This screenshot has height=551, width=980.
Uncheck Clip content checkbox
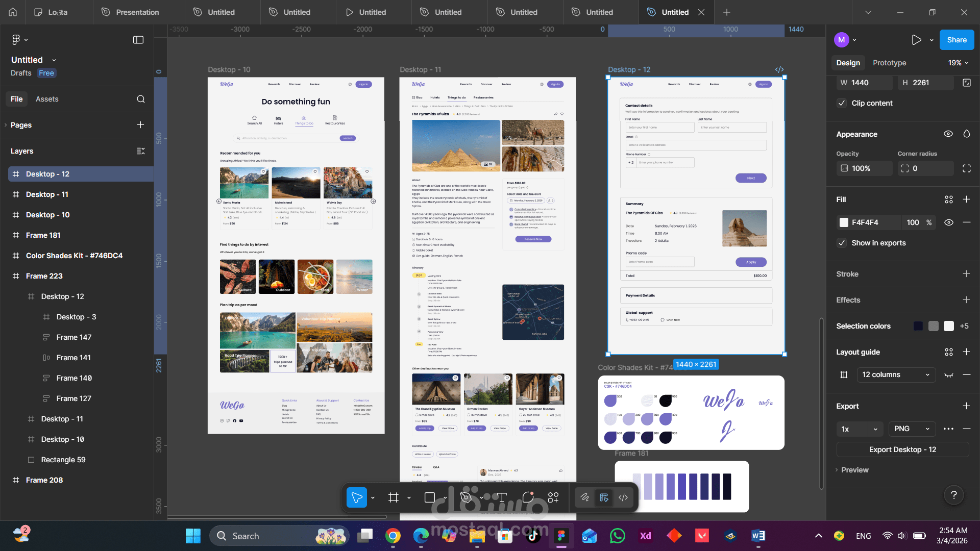(x=842, y=103)
